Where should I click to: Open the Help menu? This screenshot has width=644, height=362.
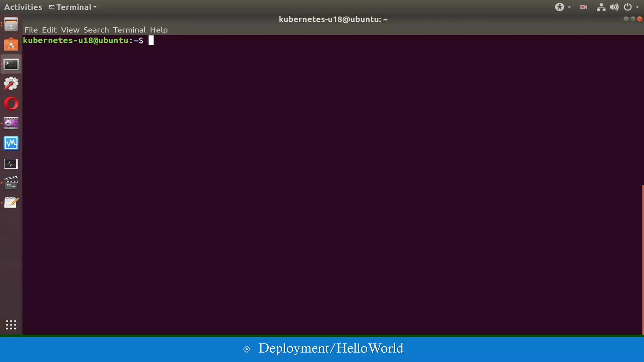point(159,30)
